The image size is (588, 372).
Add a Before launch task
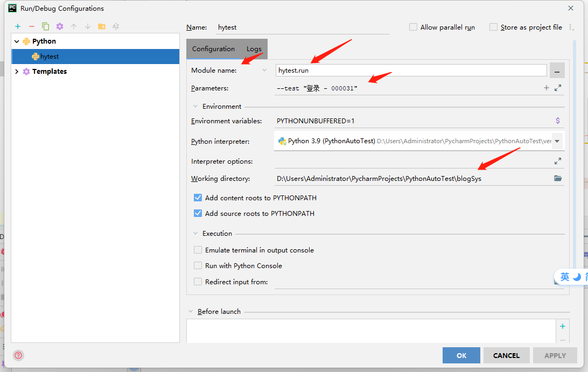(x=563, y=326)
